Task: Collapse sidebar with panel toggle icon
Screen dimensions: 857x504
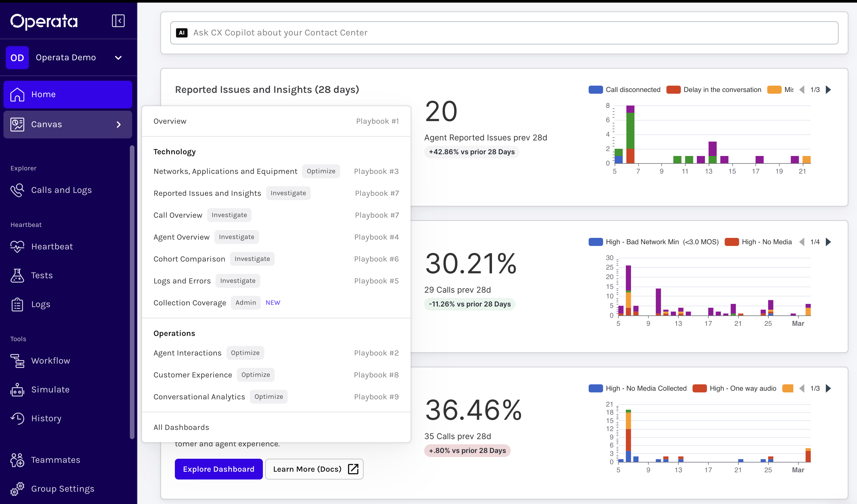Action: (x=118, y=21)
